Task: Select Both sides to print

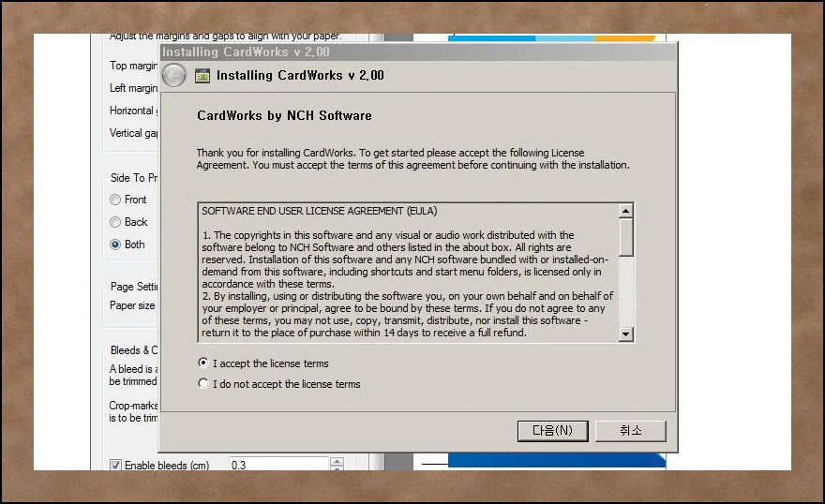Action: tap(115, 245)
